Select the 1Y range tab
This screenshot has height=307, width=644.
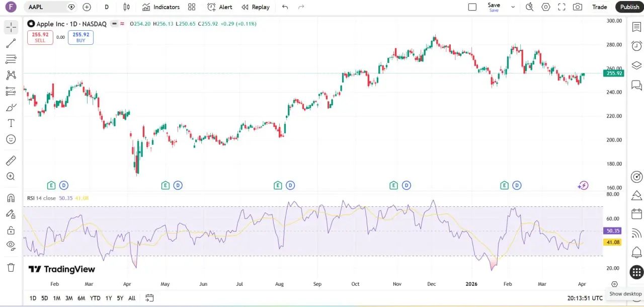pos(109,298)
